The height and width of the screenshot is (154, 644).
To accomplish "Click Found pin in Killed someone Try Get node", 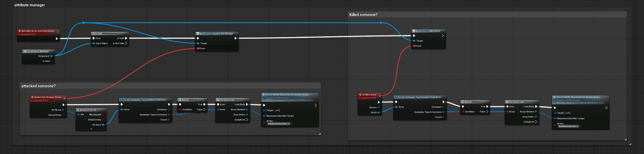I will 443,117.
